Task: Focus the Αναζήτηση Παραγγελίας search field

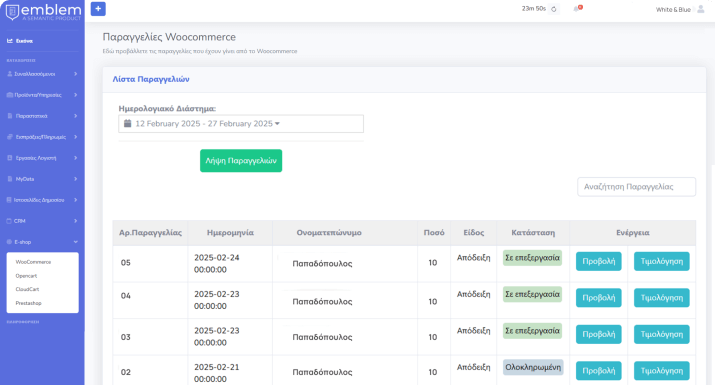Action: [637, 187]
